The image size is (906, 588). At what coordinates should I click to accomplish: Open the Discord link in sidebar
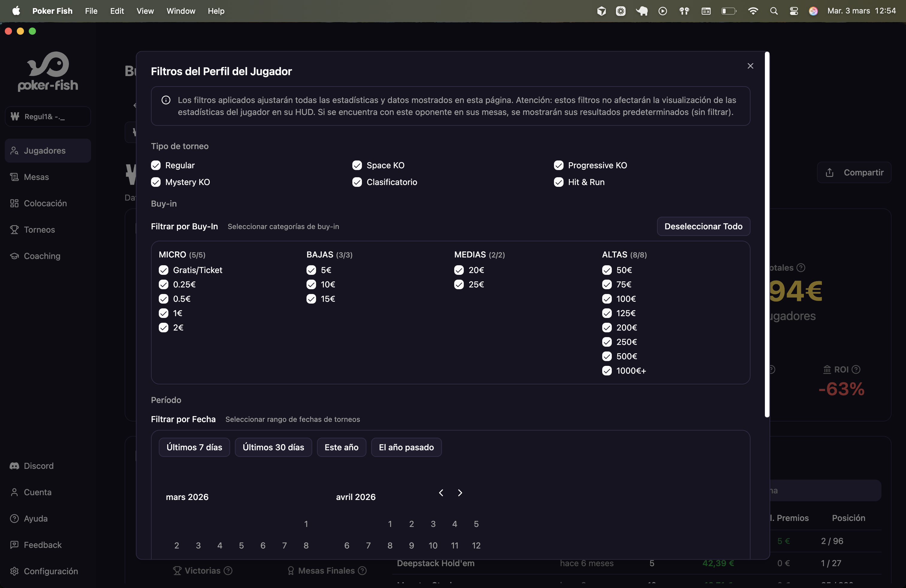(48, 466)
